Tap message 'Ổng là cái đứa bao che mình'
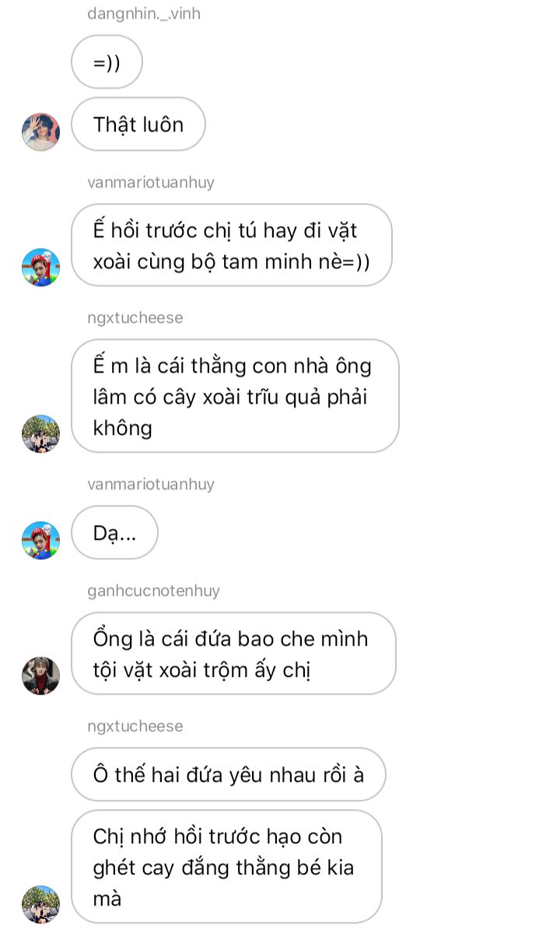 click(233, 654)
